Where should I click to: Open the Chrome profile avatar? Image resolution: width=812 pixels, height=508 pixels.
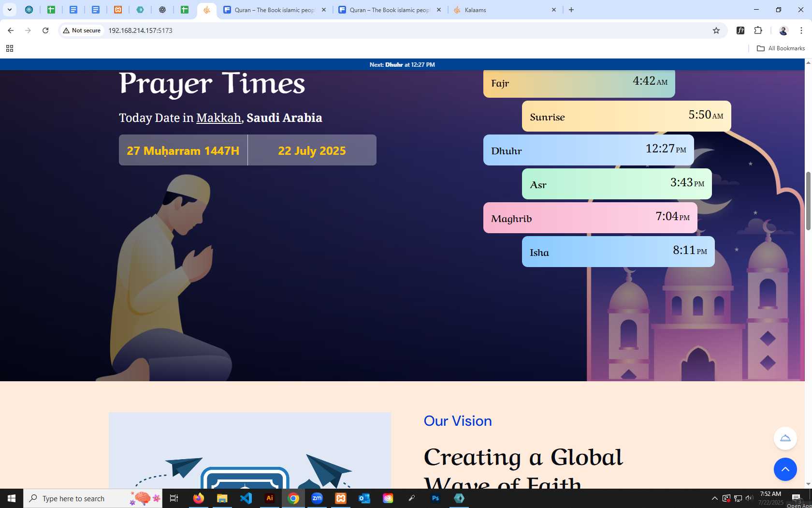(783, 30)
